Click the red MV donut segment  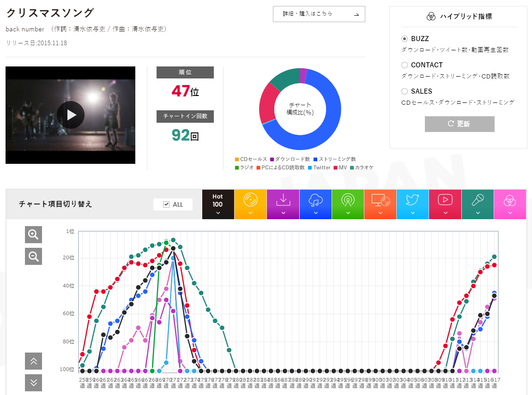tap(267, 103)
